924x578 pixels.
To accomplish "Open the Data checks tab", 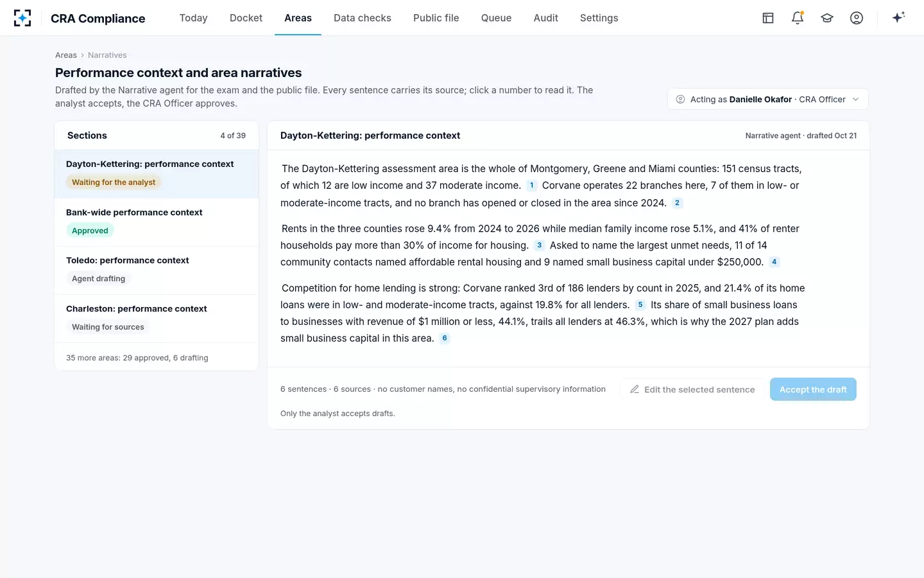I will coord(363,18).
